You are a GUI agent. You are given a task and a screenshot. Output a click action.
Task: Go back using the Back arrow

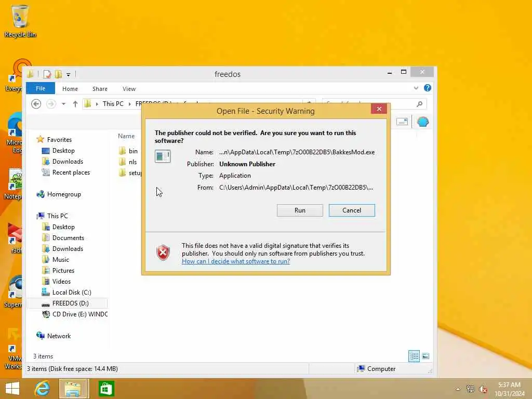pyautogui.click(x=36, y=104)
